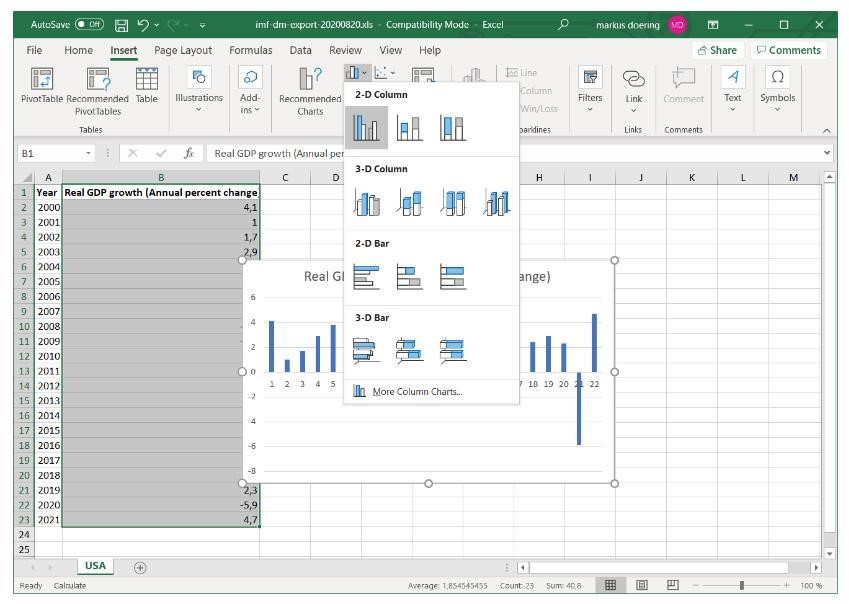
Task: Open More Column Charts dialog
Action: (x=416, y=391)
